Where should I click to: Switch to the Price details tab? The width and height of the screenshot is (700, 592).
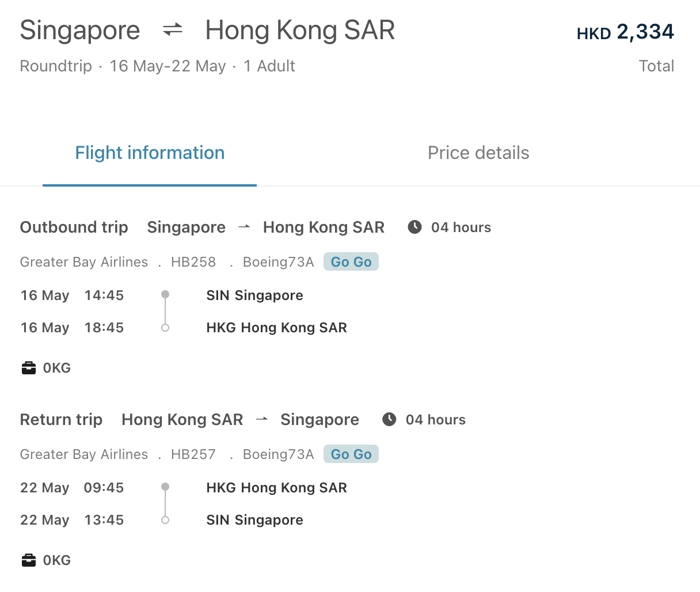(x=478, y=153)
